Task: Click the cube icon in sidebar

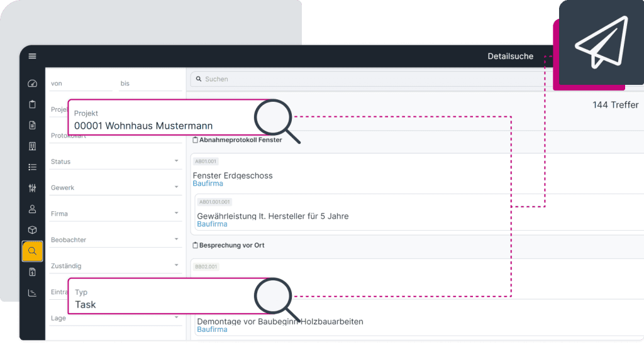Action: coord(33,230)
